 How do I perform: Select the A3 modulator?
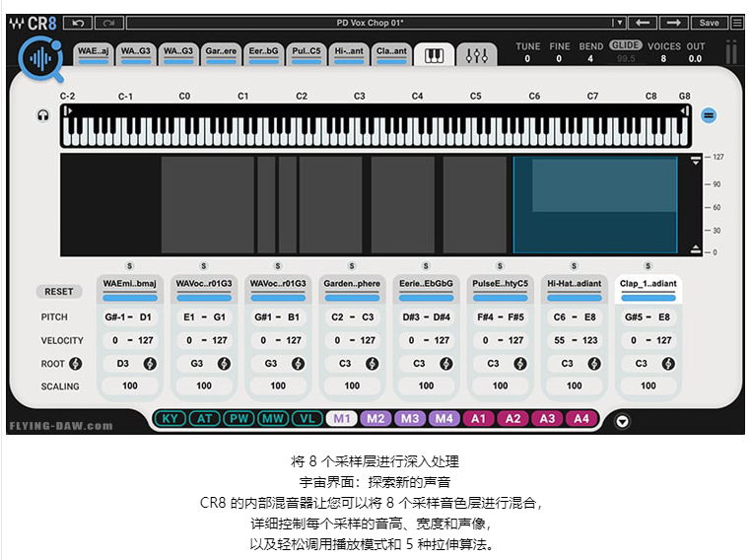tap(547, 419)
